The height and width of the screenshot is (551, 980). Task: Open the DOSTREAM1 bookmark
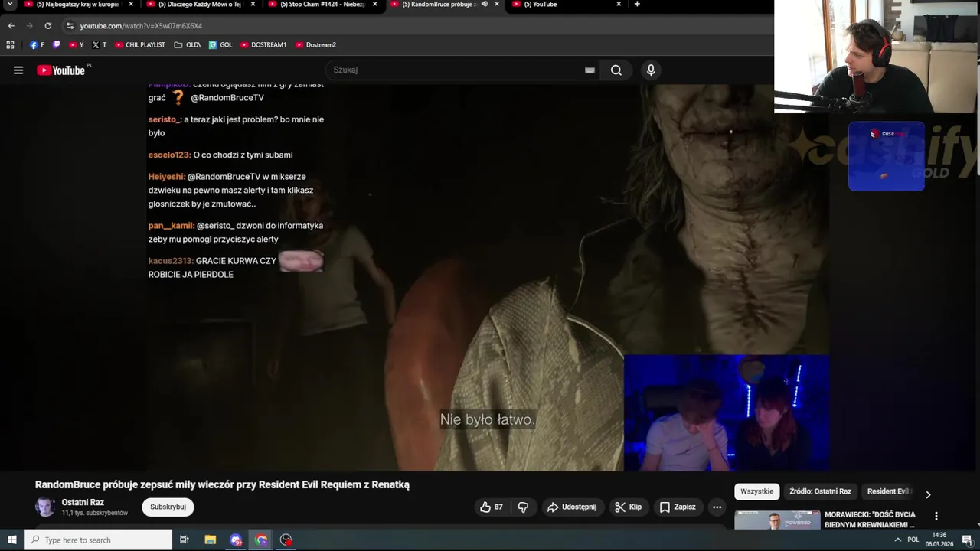pos(263,45)
